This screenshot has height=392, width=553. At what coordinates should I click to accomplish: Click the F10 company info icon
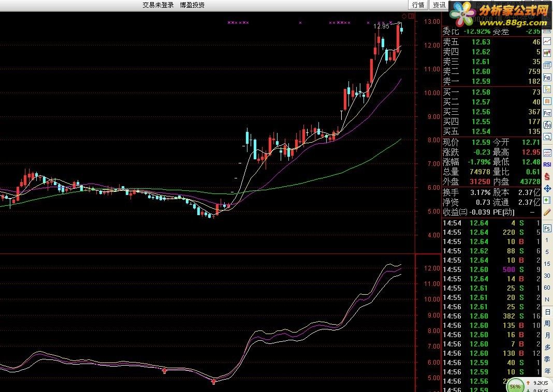pyautogui.click(x=547, y=77)
